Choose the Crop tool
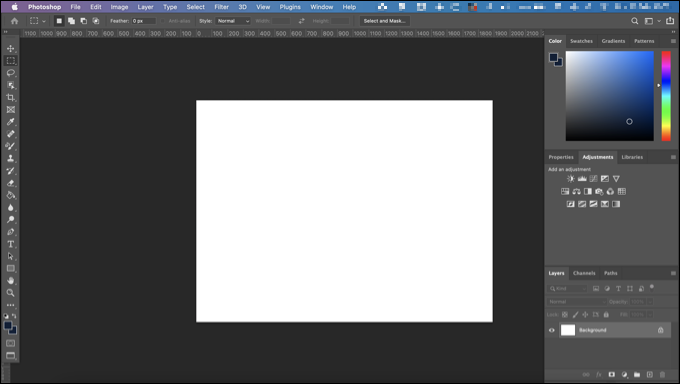Image resolution: width=680 pixels, height=384 pixels. [x=10, y=97]
